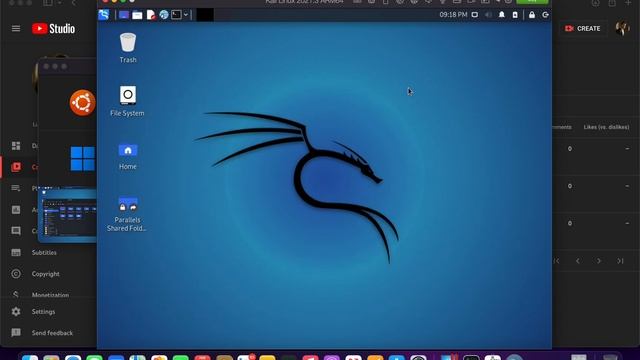Launch the terminal emulator in Kali panel
Viewport: 640px width, 360px height.
coord(176,15)
